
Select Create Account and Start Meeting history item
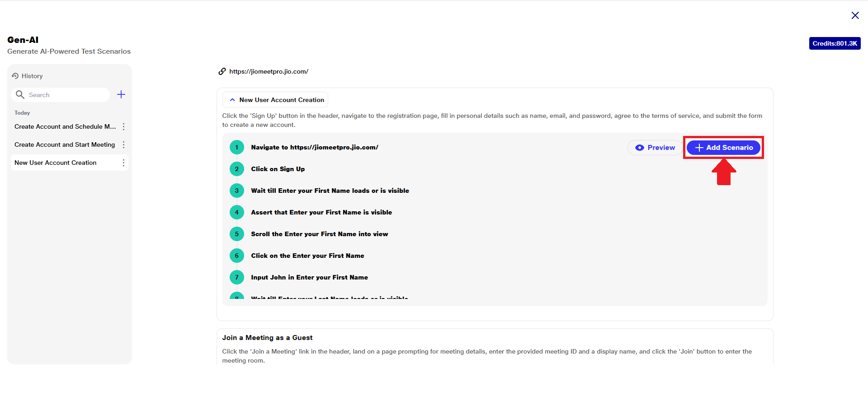65,144
